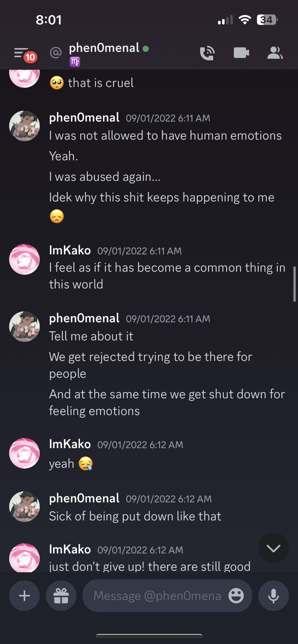Click the Message @phen0mena input field
This screenshot has height=644, width=298.
point(157,596)
